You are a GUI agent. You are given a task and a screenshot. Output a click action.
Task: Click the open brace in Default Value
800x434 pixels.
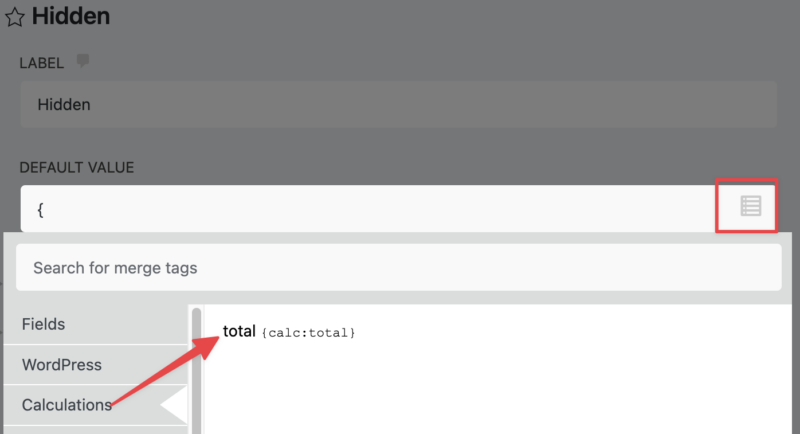[40, 209]
